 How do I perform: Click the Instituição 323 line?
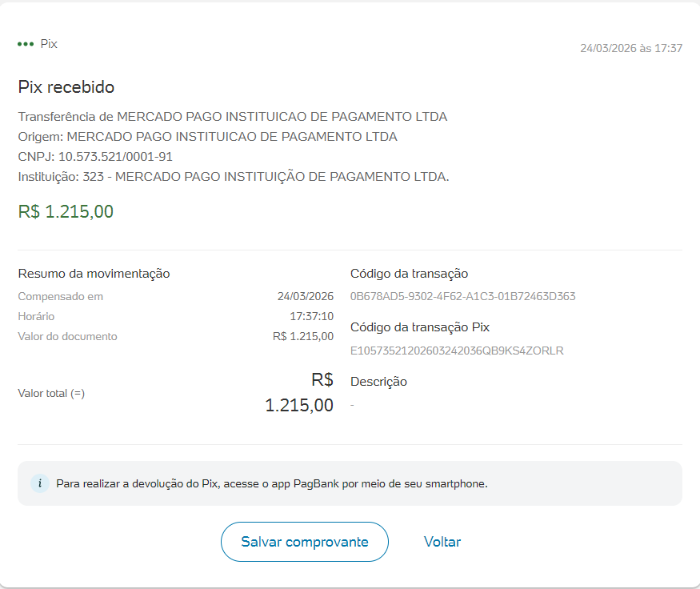[233, 177]
